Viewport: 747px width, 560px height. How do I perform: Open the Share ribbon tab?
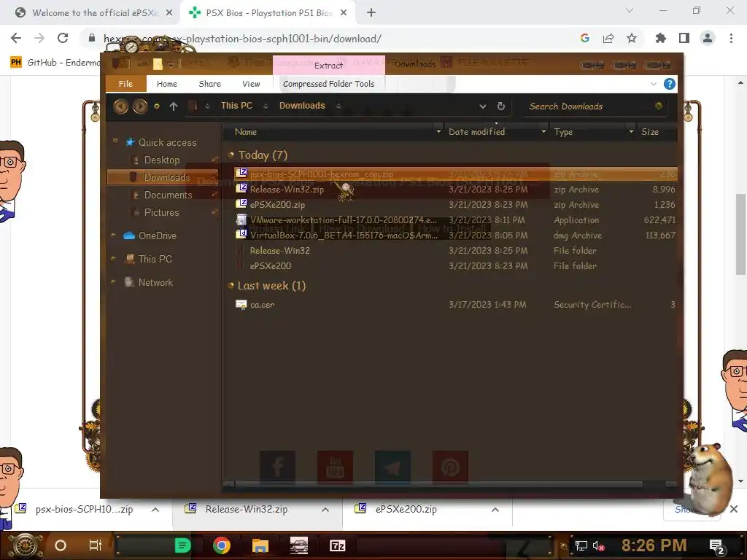point(209,84)
